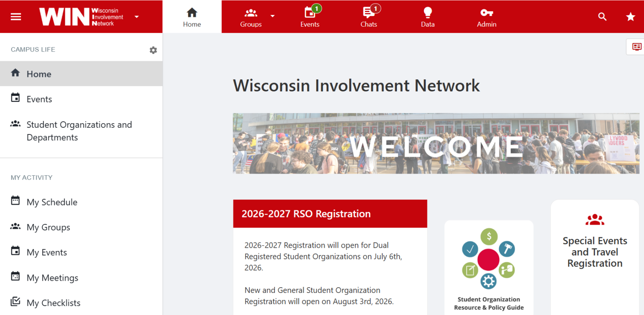Open My Groups in sidebar
The height and width of the screenshot is (315, 644).
[x=81, y=227]
